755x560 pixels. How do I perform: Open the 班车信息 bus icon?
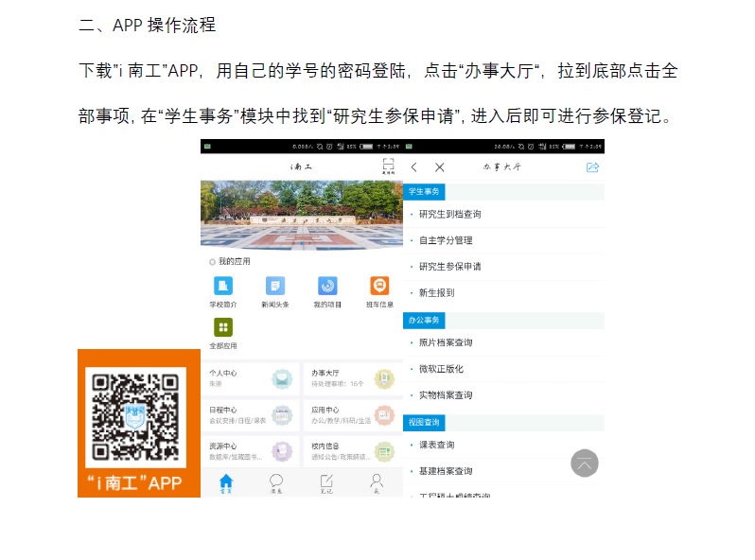[x=379, y=286]
